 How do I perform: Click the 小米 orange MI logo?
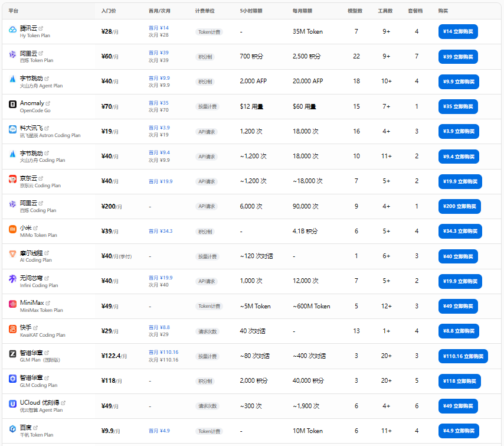[x=12, y=229]
